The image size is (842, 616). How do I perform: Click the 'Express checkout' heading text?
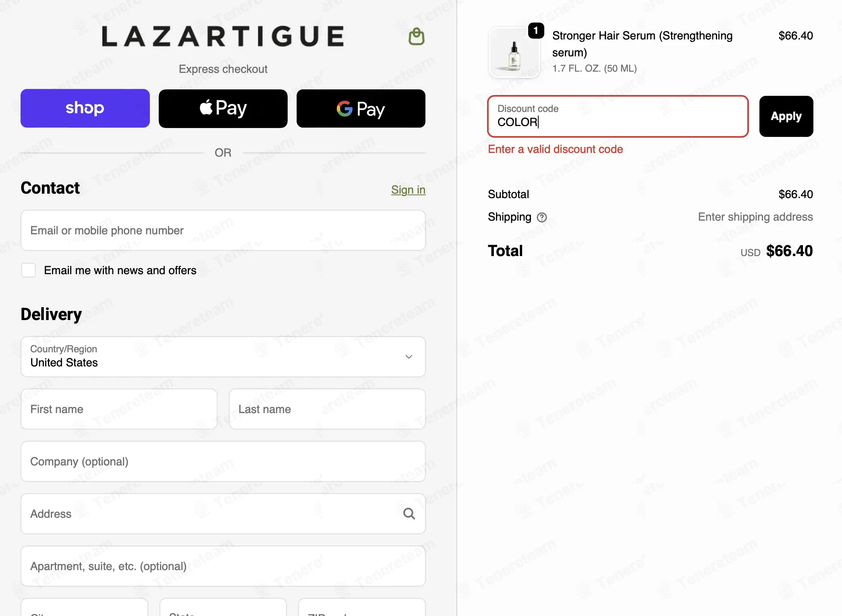point(223,69)
